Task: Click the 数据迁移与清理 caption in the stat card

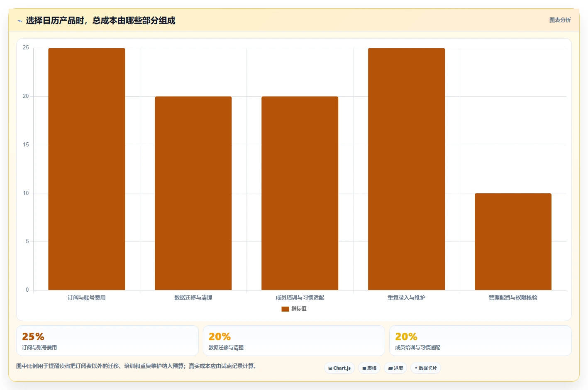Action: pos(226,348)
